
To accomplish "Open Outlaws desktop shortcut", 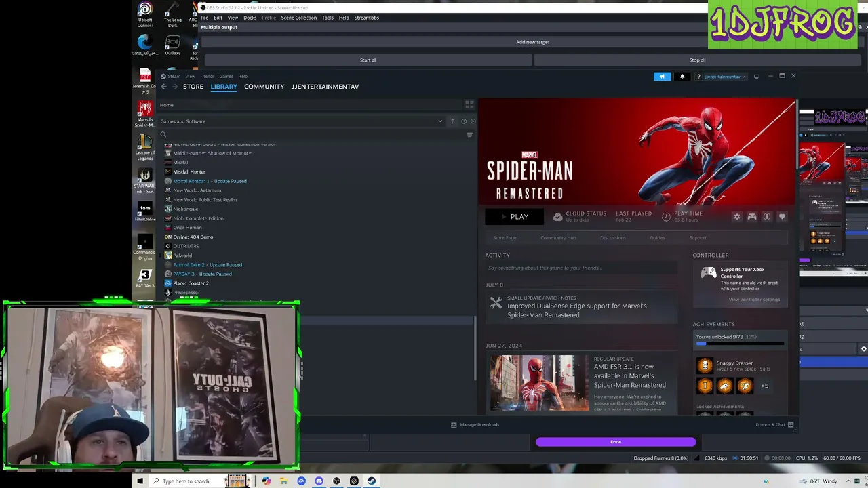I will (x=172, y=46).
